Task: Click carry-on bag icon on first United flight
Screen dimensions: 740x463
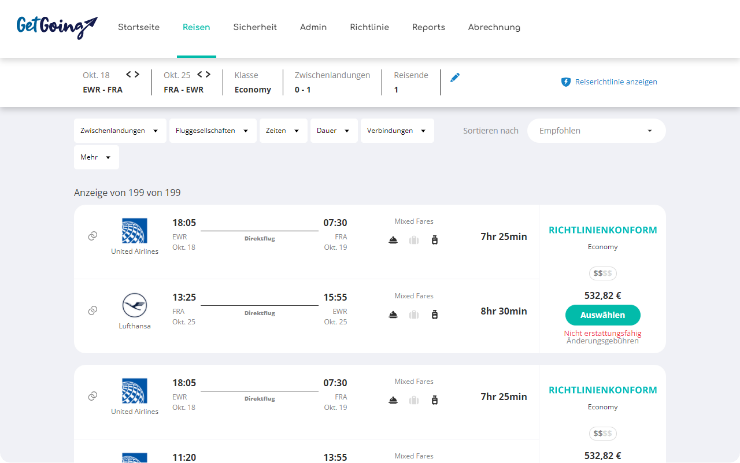Action: pos(435,240)
